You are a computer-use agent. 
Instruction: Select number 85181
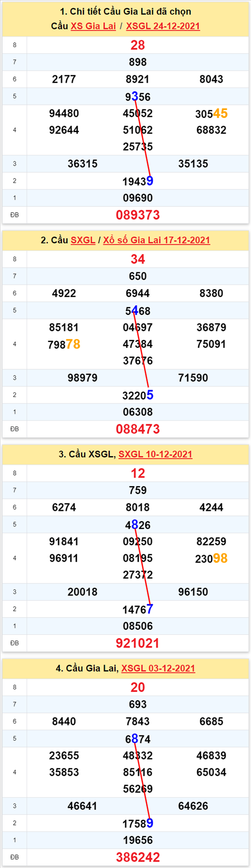[x=64, y=328]
